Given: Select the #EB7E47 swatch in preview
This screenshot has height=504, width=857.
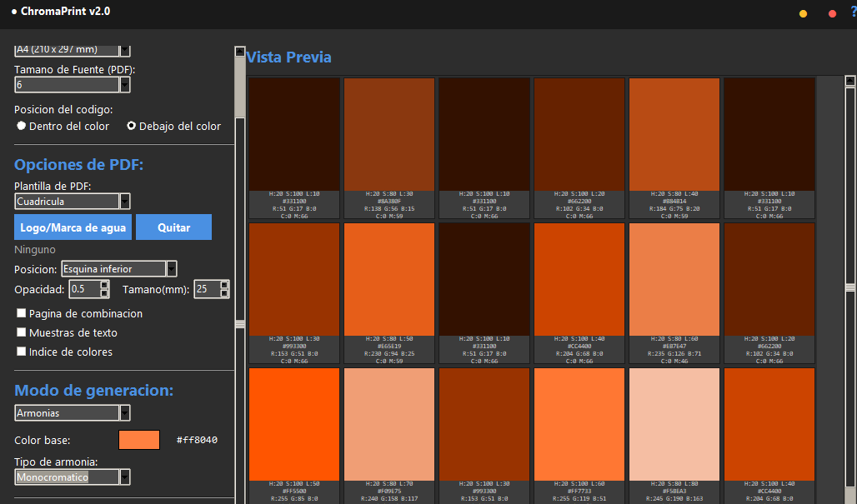Looking at the screenshot, I should pos(674,279).
